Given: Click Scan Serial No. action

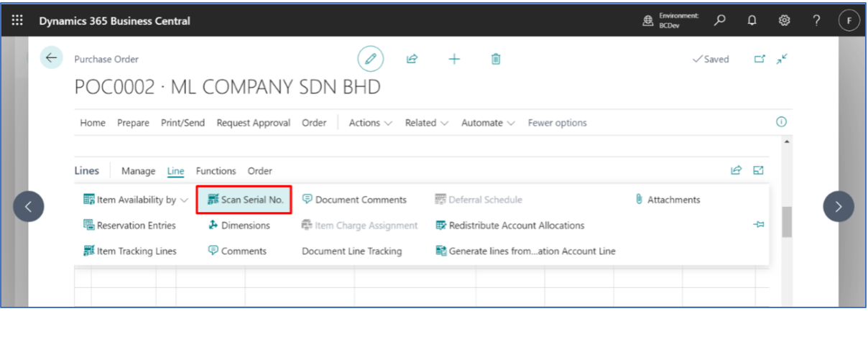Looking at the screenshot, I should click(x=245, y=200).
